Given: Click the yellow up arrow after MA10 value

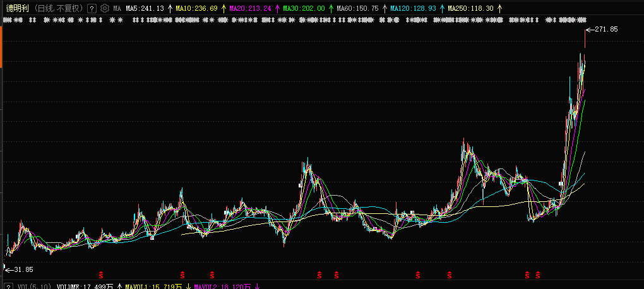Looking at the screenshot, I should point(224,9).
